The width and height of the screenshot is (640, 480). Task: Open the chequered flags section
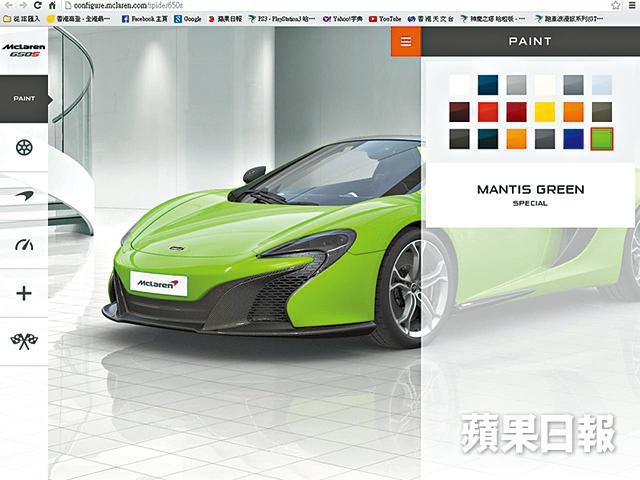pos(24,341)
